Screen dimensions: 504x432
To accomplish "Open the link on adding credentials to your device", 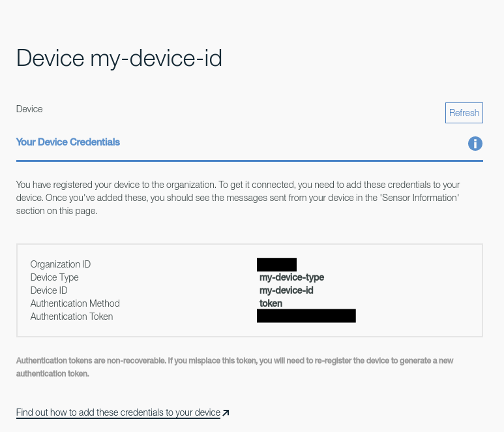I will [118, 412].
